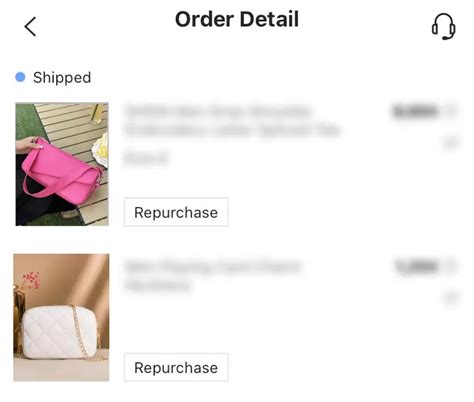Click the blue Shipped status dot
Screen dimensions: 474x402
pyautogui.click(x=20, y=77)
